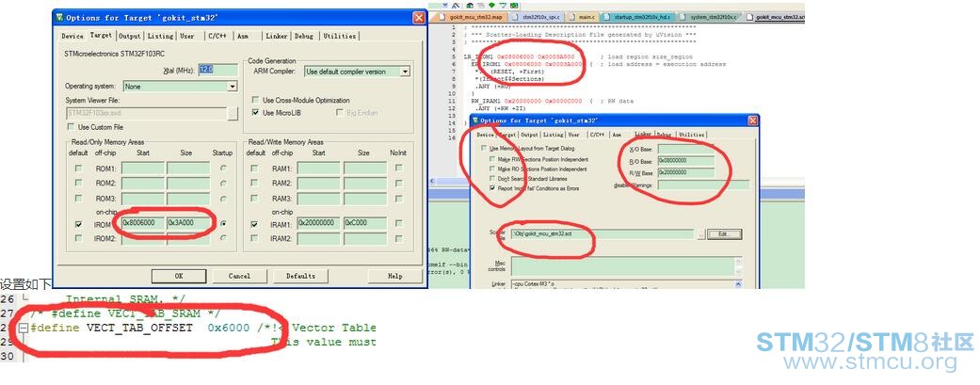The width and height of the screenshot is (980, 385).
Task: Open Asm tab in left Options dialog
Action: [x=243, y=37]
